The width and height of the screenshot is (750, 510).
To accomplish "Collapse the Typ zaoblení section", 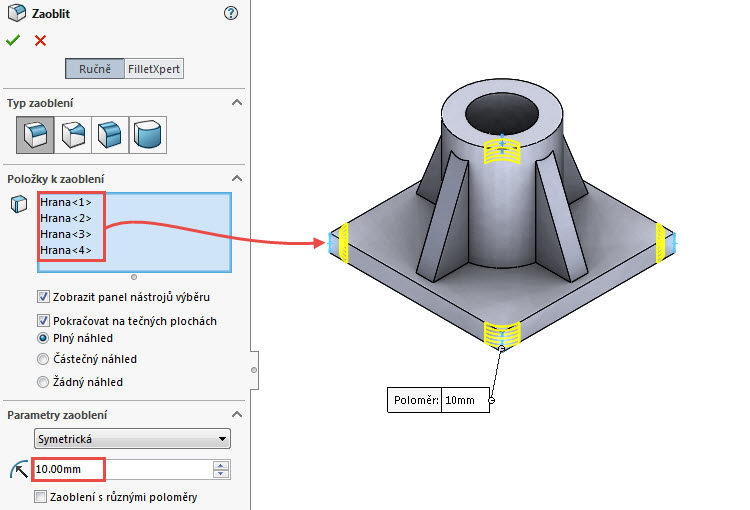I will point(237,102).
